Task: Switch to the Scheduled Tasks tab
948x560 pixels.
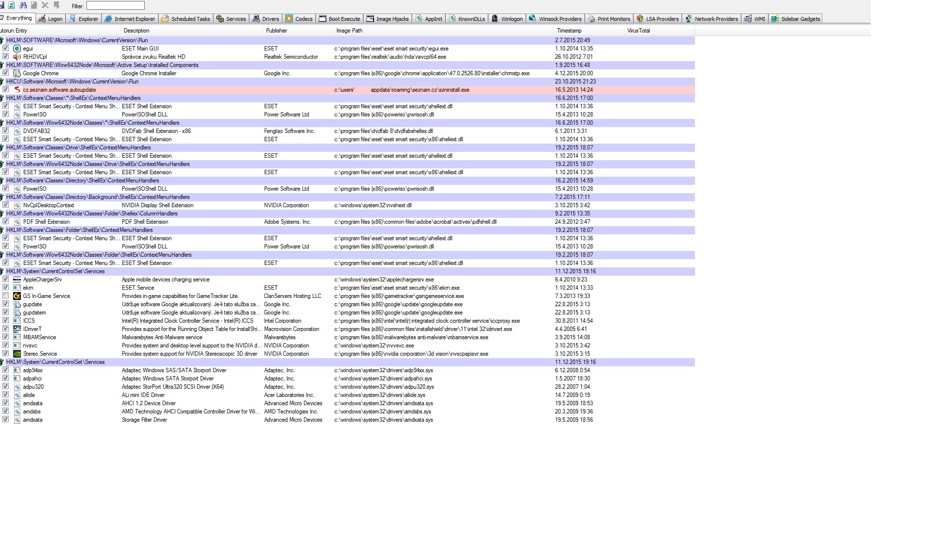Action: (186, 19)
